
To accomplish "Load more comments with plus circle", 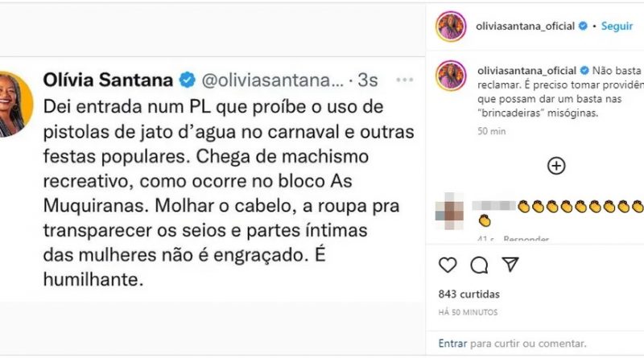I will (x=556, y=166).
